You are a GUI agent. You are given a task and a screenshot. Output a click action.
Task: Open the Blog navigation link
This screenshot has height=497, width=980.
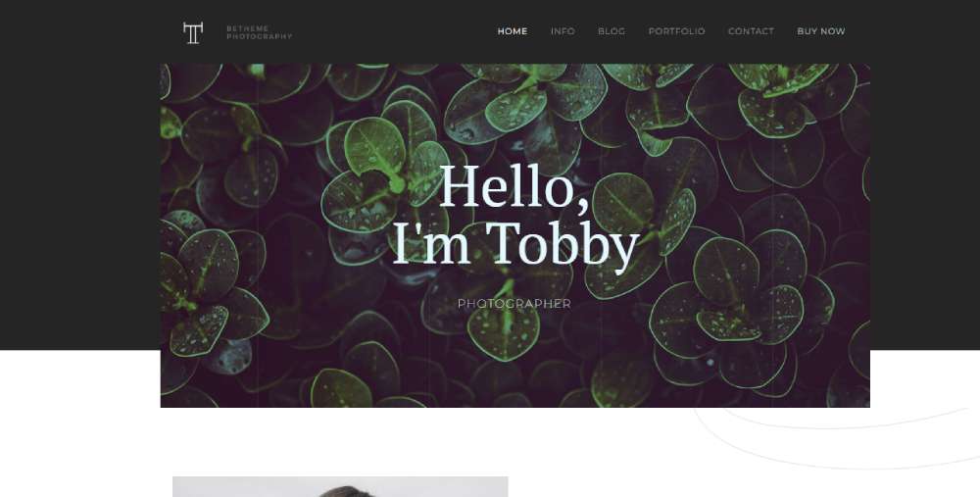pyautogui.click(x=612, y=31)
